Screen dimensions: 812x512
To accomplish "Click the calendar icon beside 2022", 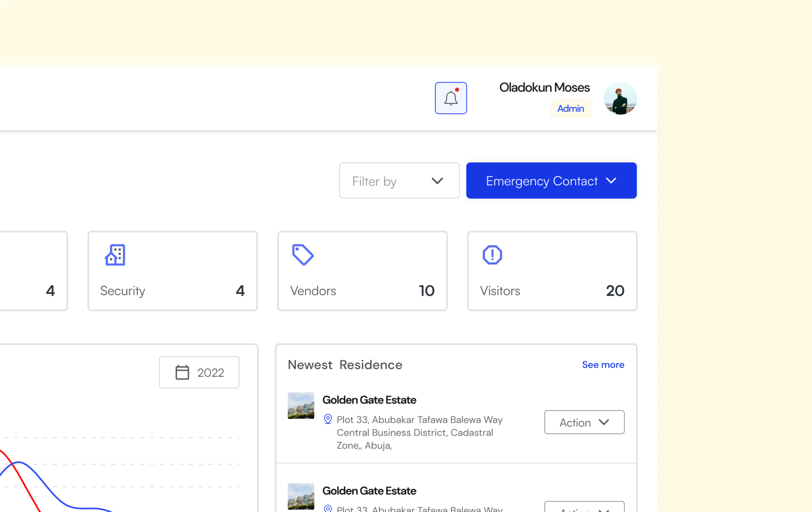I will 182,372.
